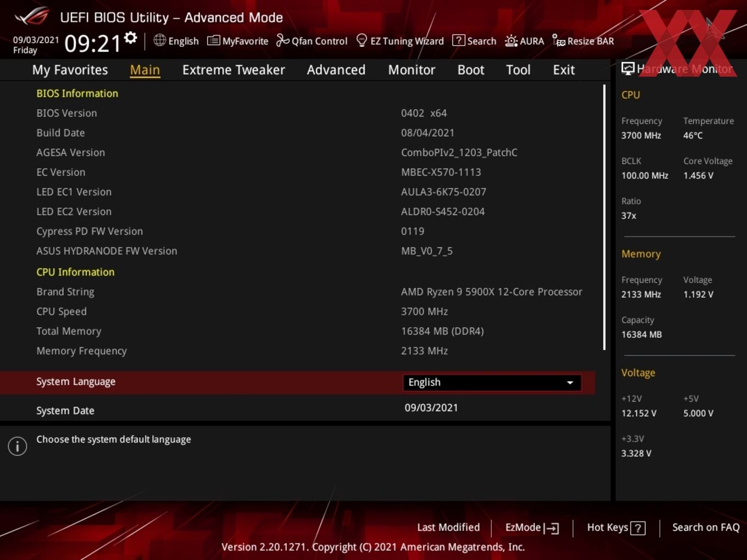Click CPU Ratio value 37x
This screenshot has height=560, width=747.
tap(628, 216)
